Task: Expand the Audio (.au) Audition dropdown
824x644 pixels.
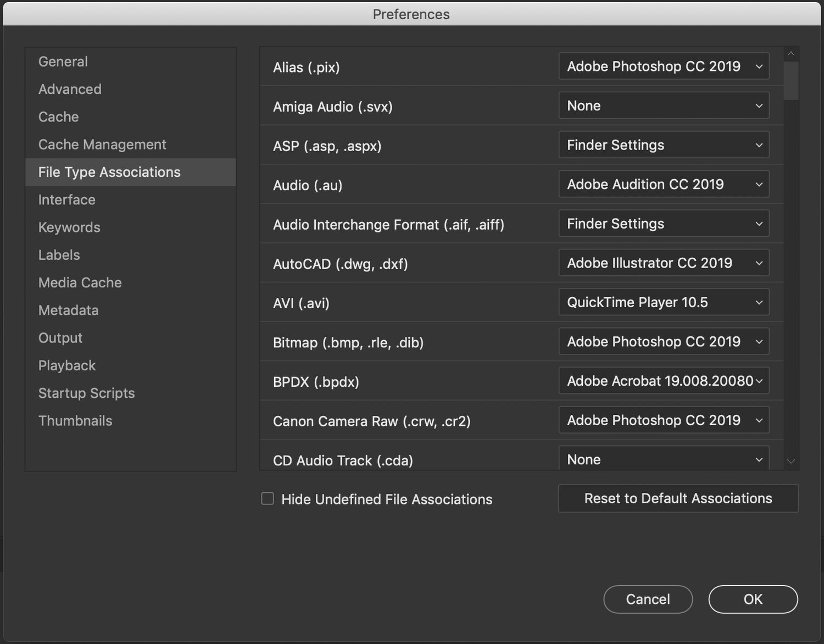Action: click(x=664, y=185)
